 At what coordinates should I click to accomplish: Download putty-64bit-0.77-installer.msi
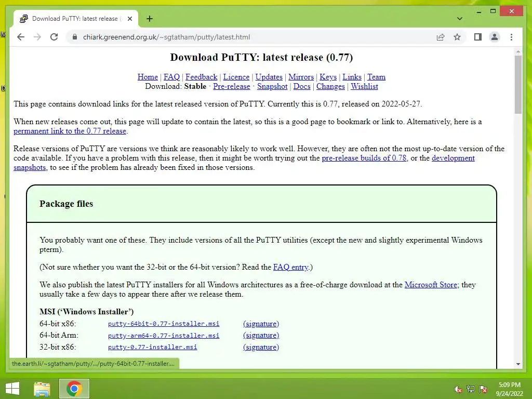click(164, 324)
